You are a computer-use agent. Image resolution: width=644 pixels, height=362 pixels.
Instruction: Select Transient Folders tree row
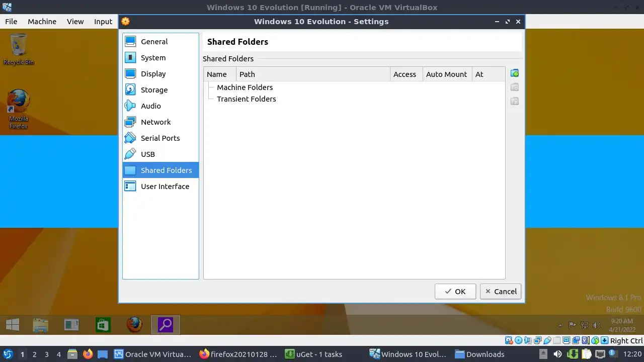point(354,99)
